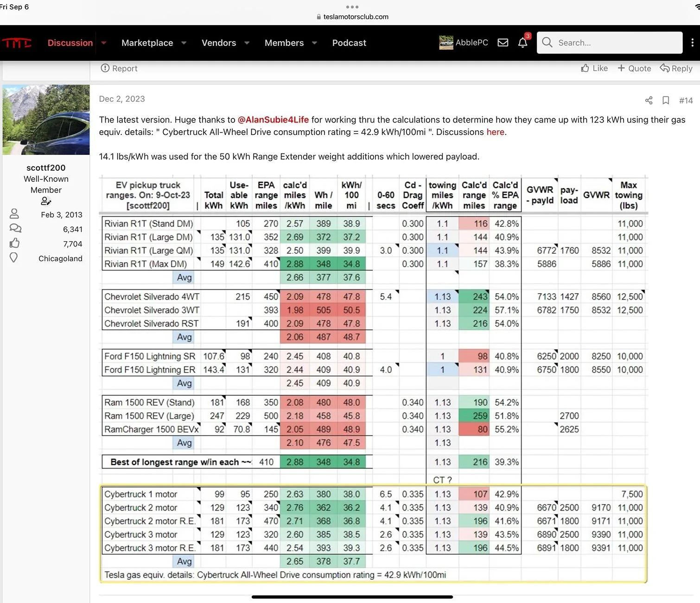
Task: Open the notifications bell with badge
Action: pos(523,42)
